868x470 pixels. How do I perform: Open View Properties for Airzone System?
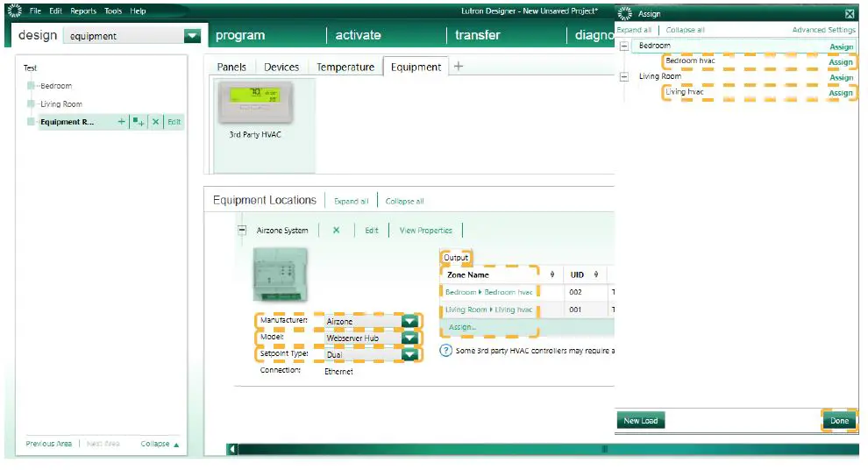pos(426,231)
